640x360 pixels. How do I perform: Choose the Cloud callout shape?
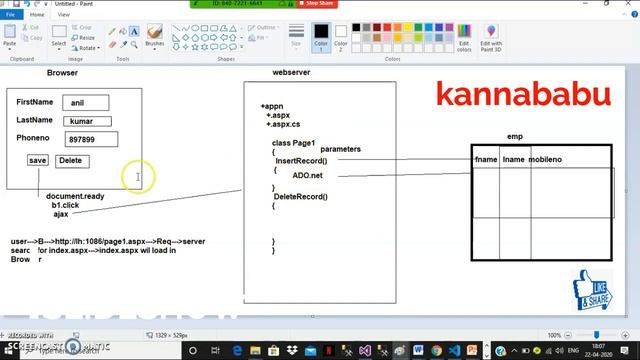(x=233, y=47)
